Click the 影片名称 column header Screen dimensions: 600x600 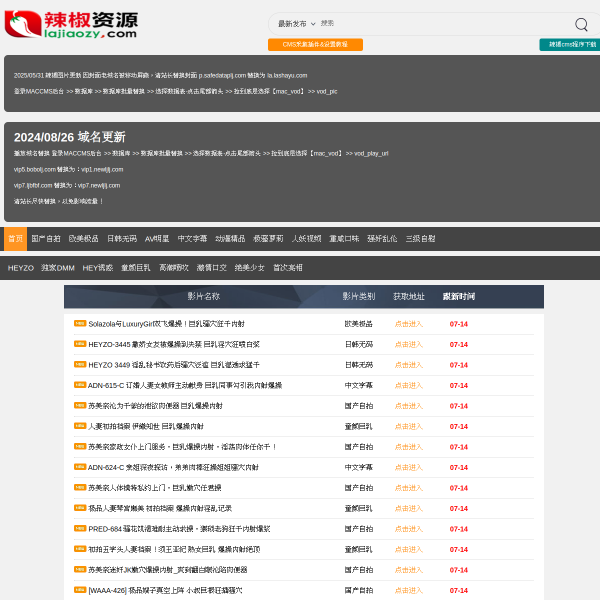[x=204, y=296]
